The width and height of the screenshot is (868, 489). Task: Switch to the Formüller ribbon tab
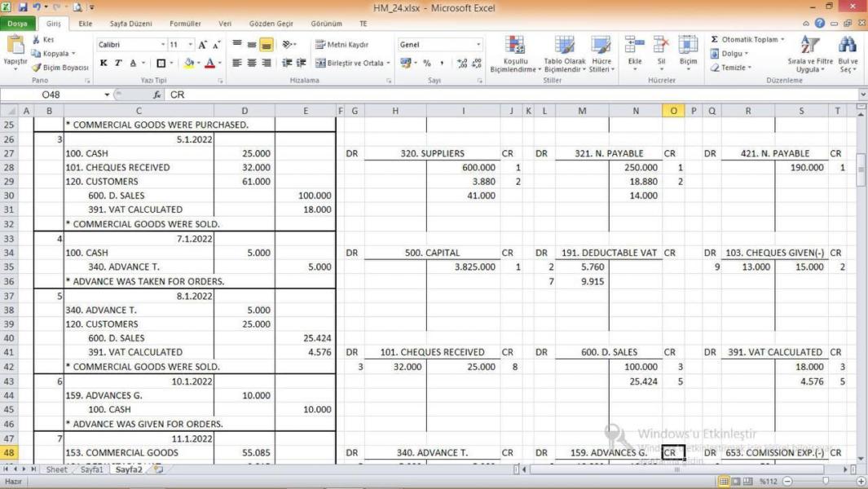(185, 24)
